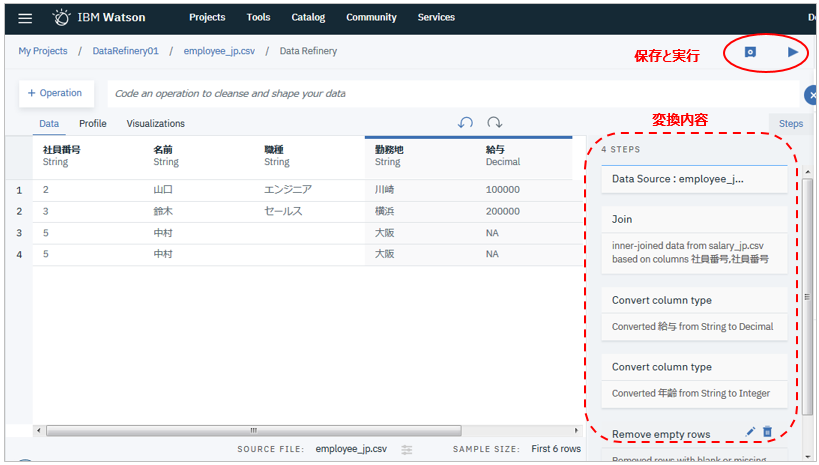The width and height of the screenshot is (819, 465).
Task: Close the blue circular X button
Action: 811,95
